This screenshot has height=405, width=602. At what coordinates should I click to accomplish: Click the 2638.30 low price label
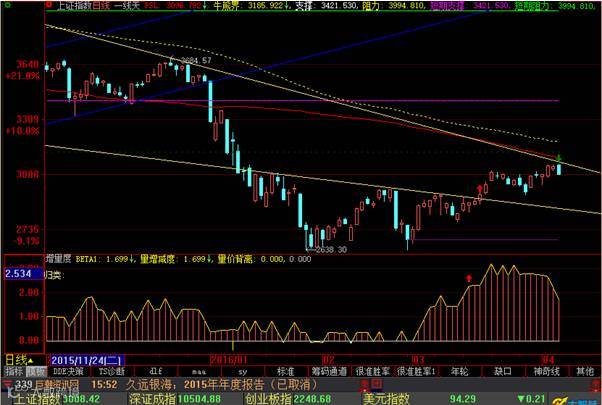(331, 250)
